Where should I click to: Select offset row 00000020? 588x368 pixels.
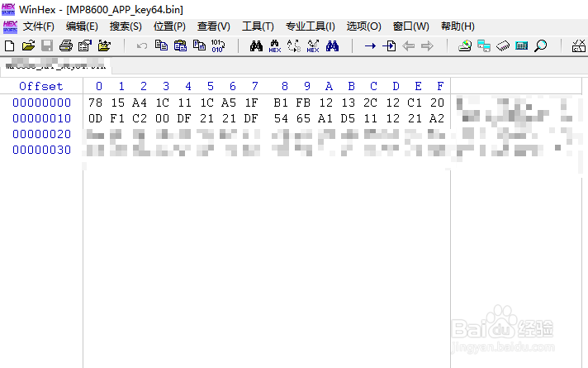[41, 134]
